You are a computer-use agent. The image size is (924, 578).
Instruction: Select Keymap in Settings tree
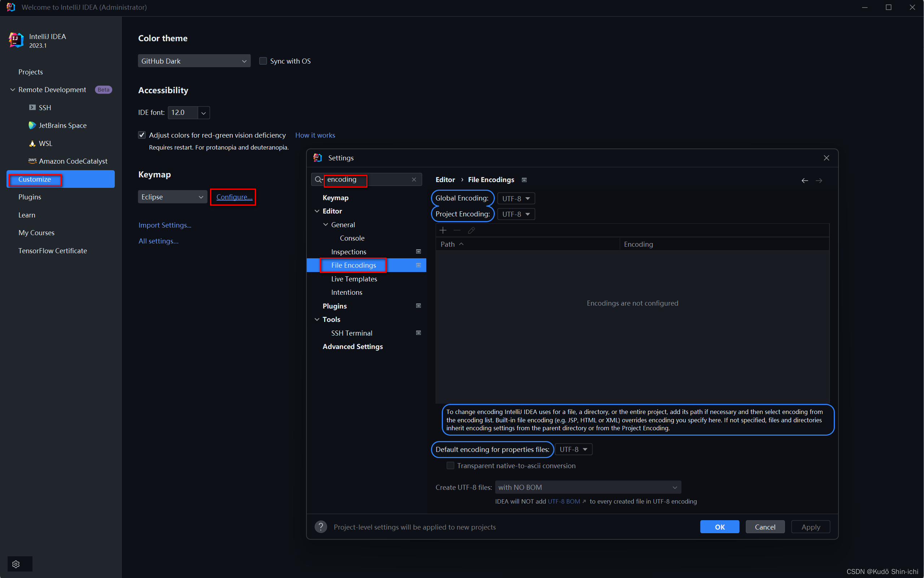tap(336, 198)
